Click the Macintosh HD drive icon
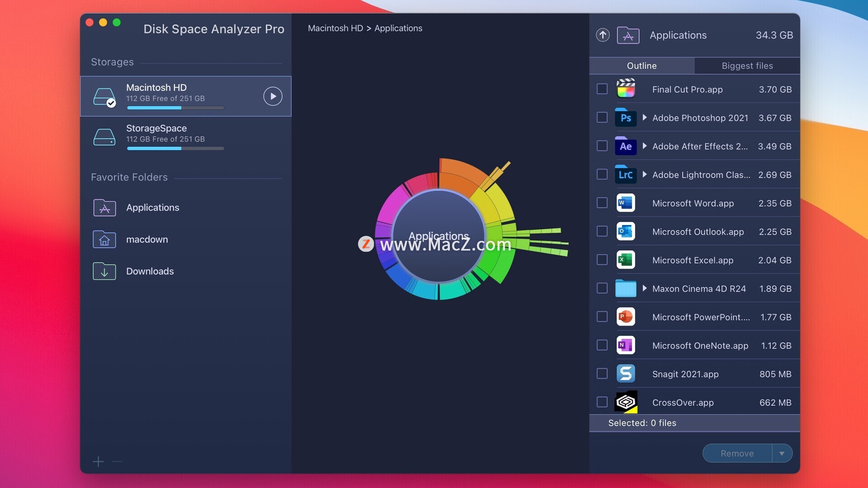The height and width of the screenshot is (488, 868). pyautogui.click(x=104, y=97)
